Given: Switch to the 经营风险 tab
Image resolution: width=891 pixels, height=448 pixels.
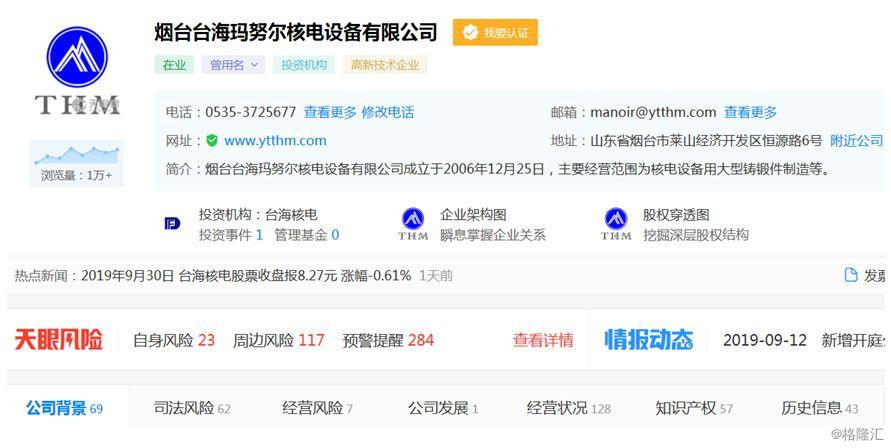Looking at the screenshot, I should [318, 408].
